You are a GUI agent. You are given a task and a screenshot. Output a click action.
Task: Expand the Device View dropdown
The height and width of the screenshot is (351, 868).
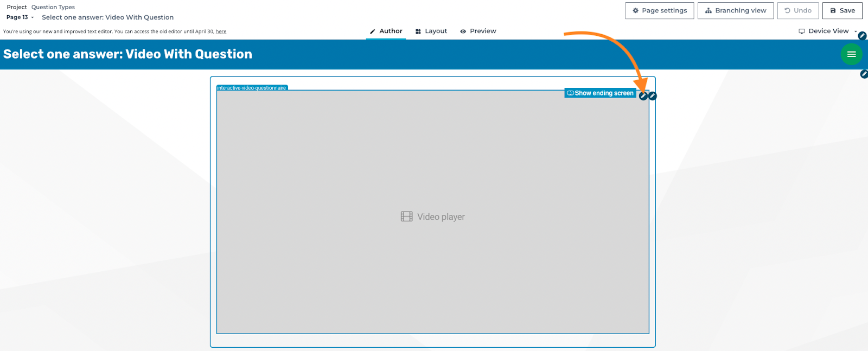tap(828, 31)
